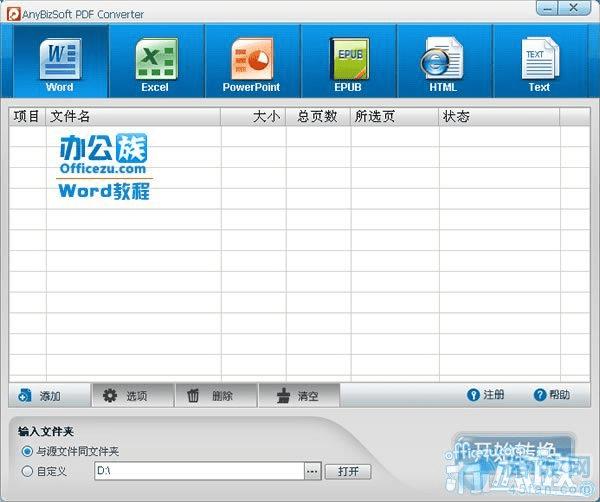
Task: Open the 注册 registration link
Action: click(486, 394)
